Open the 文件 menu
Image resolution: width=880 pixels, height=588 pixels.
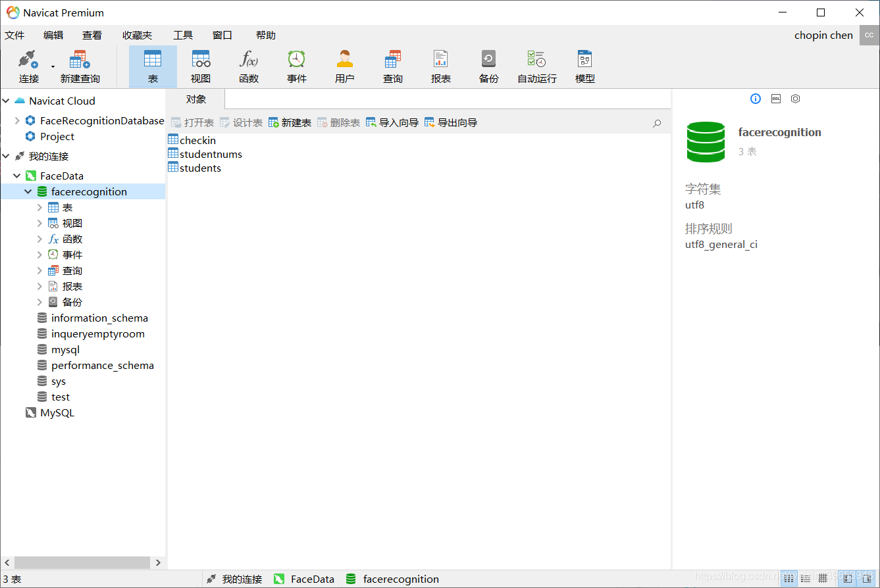14,36
